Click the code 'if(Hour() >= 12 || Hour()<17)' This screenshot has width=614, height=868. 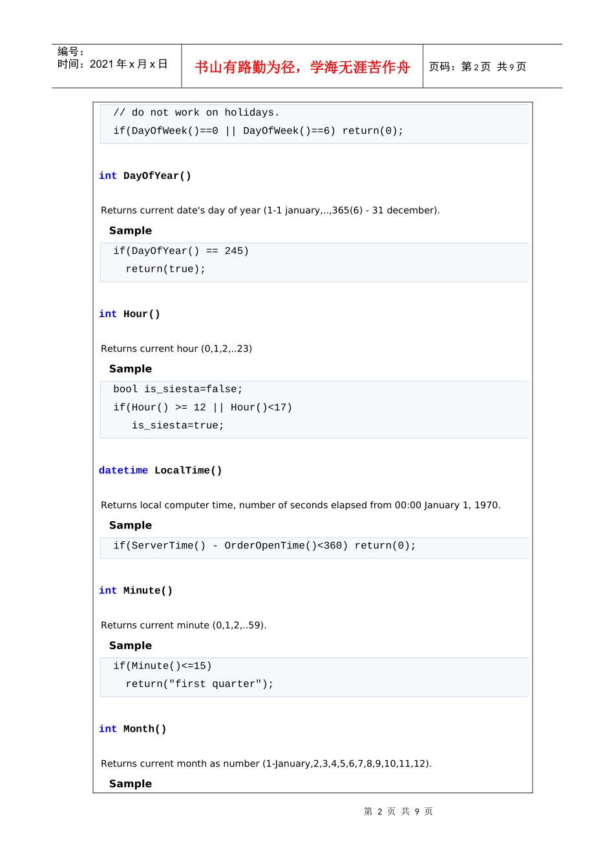[x=203, y=407]
